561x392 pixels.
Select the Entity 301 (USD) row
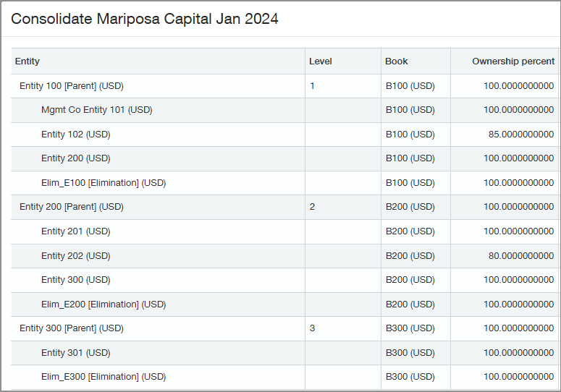(75, 352)
